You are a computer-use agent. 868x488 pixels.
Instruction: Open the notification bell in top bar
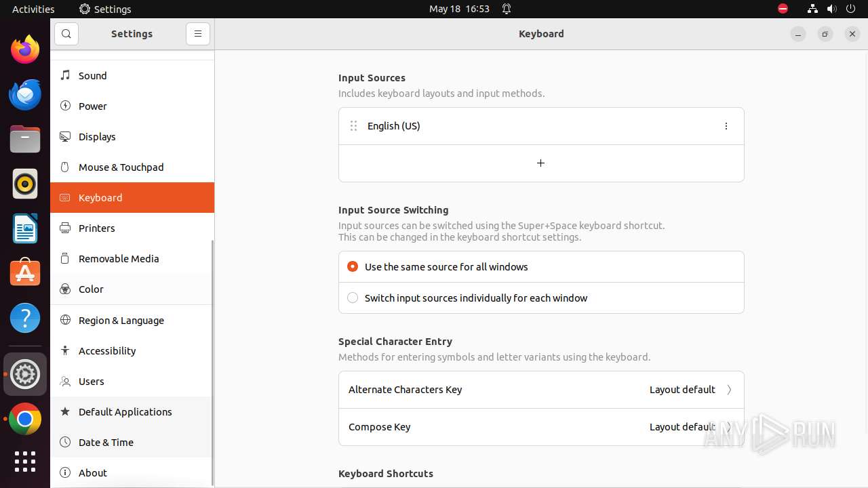click(507, 9)
